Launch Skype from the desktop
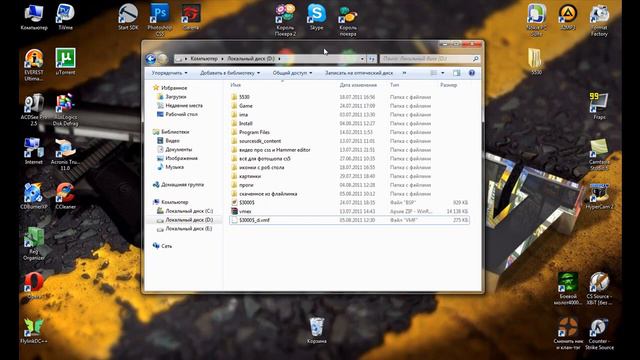 tap(316, 17)
